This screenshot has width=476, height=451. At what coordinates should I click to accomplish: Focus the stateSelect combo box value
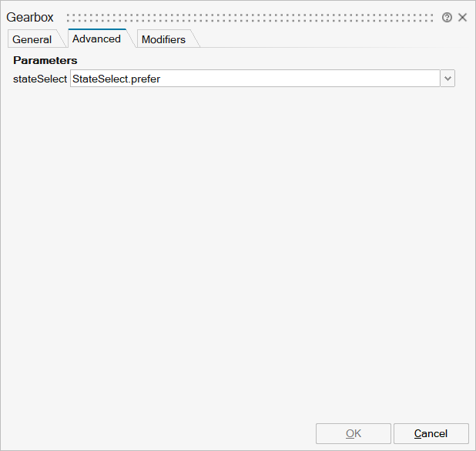coord(254,79)
